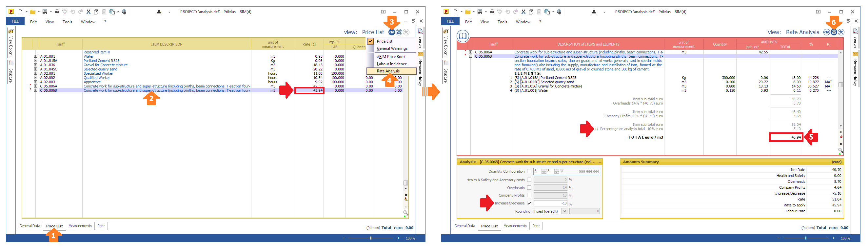Viewport: 868px width, 249px height.
Task: Click the tools wrench icon in Rate Analysis view
Action: click(x=841, y=32)
